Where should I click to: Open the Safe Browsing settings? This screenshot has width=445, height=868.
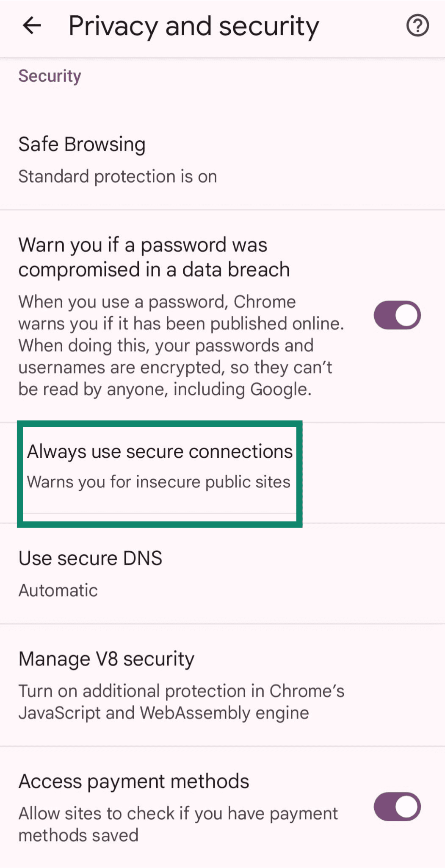[x=82, y=144]
